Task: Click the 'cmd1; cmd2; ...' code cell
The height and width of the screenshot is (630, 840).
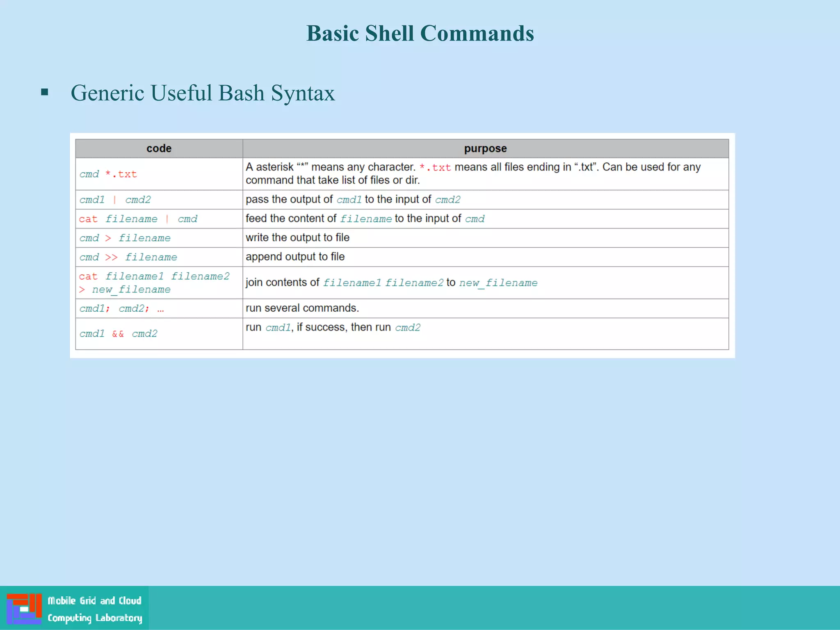Action: 159,308
